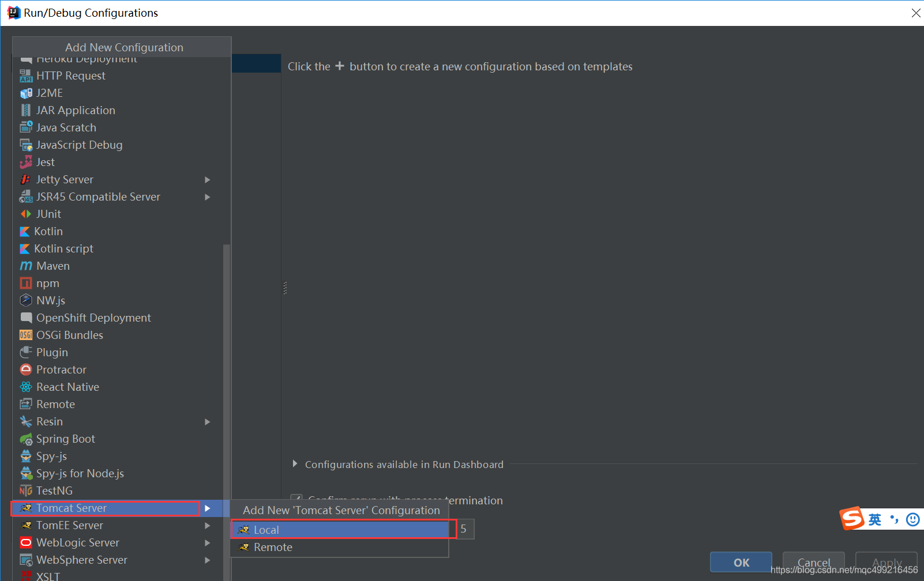The height and width of the screenshot is (581, 924).
Task: Click the React Native icon
Action: click(x=26, y=387)
